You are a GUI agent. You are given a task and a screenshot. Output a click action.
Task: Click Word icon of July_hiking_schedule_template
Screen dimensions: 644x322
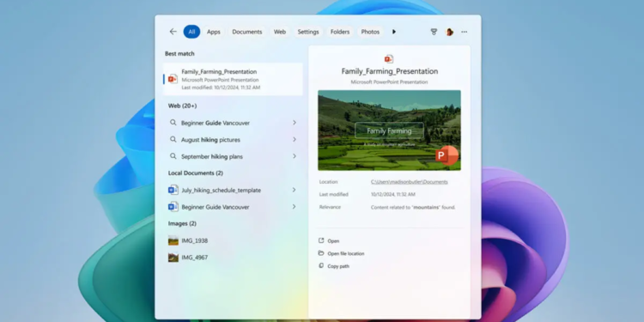click(173, 190)
